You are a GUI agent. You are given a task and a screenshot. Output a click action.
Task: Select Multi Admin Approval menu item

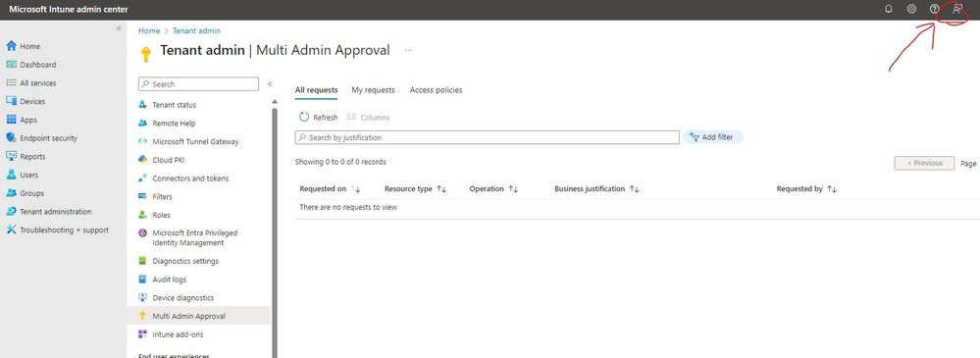click(199, 316)
